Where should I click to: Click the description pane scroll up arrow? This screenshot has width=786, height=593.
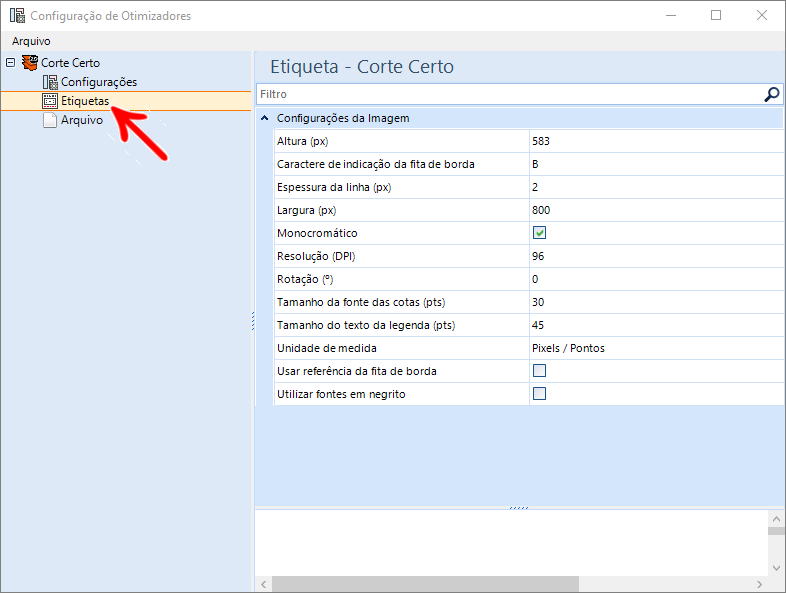tap(776, 519)
